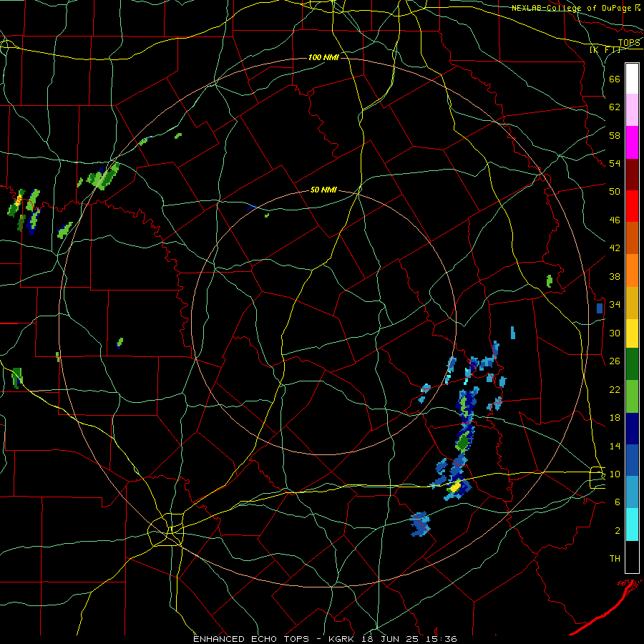Viewport: 644px width, 644px height.
Task: Click the 14 value on the scale
Action: pyautogui.click(x=615, y=446)
